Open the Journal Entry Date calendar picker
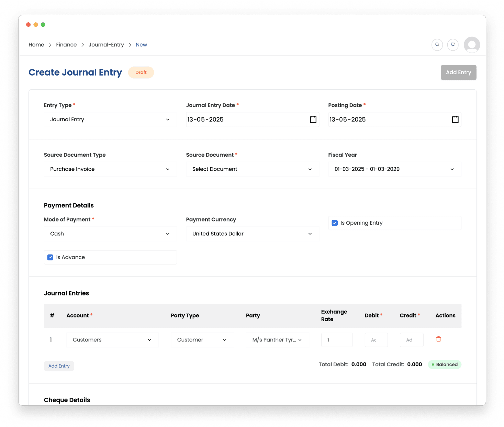The height and width of the screenshot is (427, 504). [x=313, y=119]
